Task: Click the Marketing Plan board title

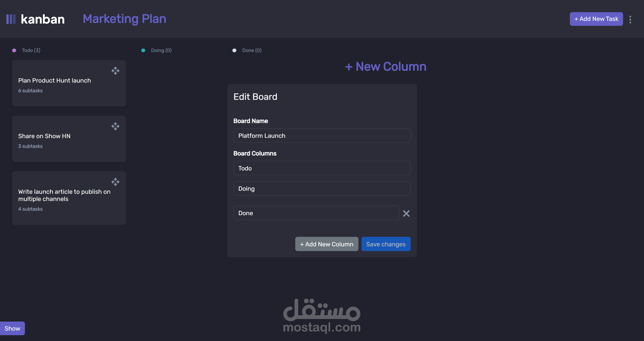Action: (125, 19)
